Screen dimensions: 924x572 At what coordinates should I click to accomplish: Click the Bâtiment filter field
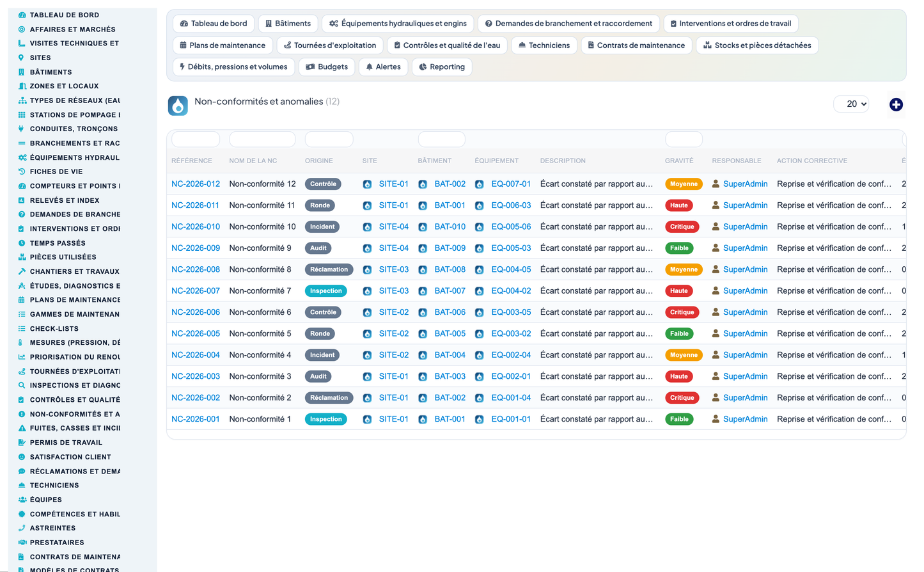[x=441, y=139]
